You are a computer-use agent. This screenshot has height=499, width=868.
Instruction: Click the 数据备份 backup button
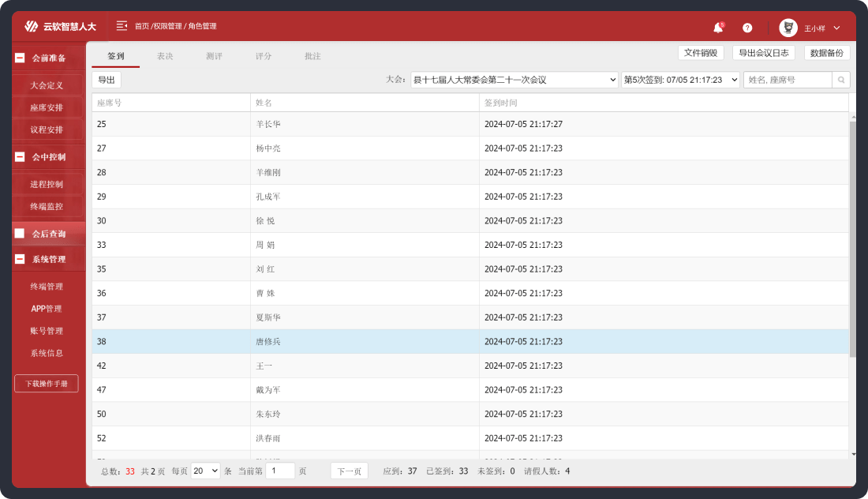click(829, 52)
